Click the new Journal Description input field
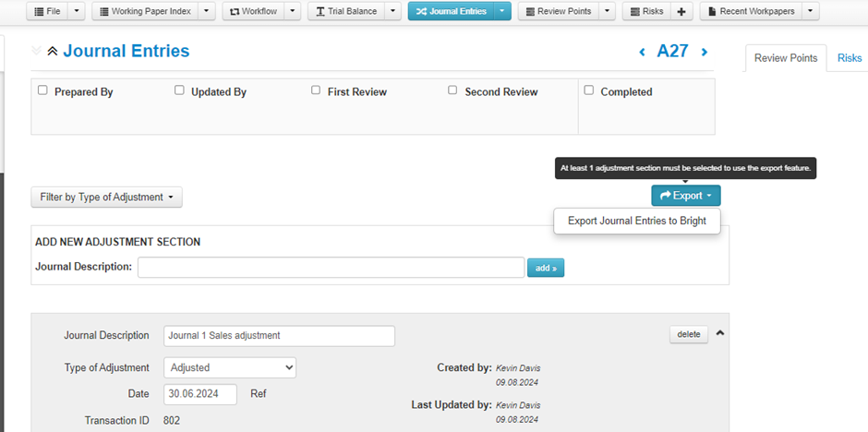 coord(331,268)
